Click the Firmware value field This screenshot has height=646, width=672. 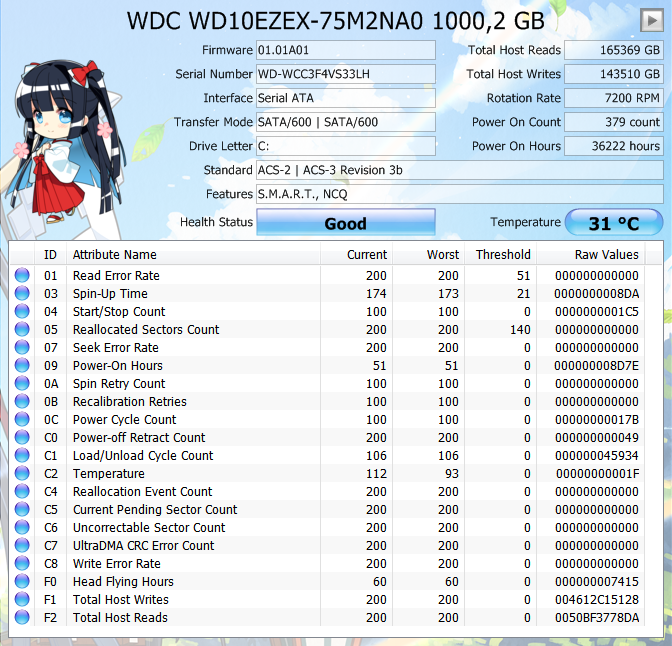tap(345, 50)
